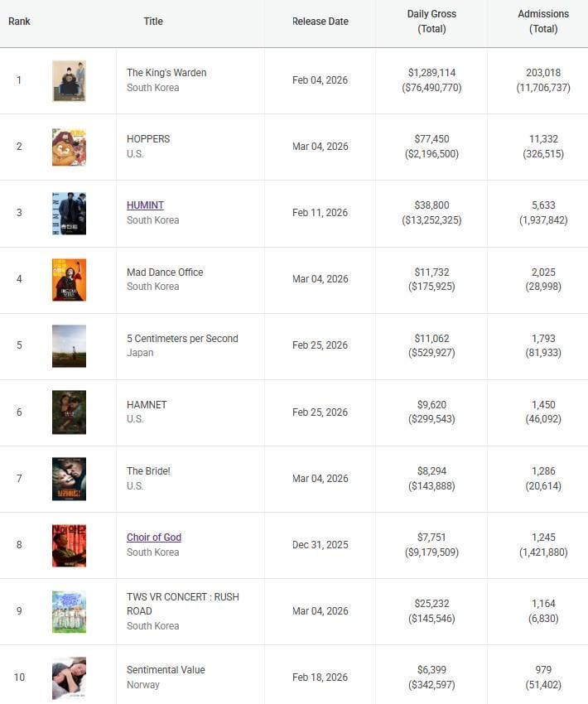Click the Daily Gross column header
Viewport: 588px width, 704px height.
tap(431, 22)
